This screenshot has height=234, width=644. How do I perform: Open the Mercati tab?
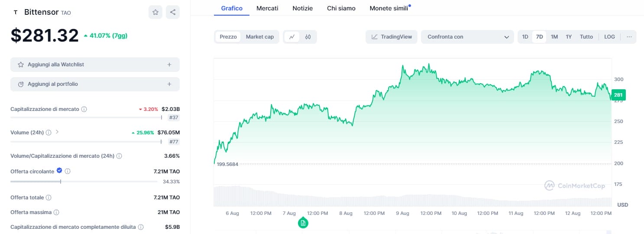[x=267, y=8]
